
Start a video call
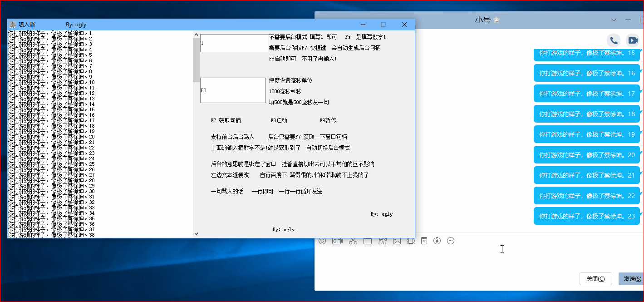pyautogui.click(x=633, y=40)
